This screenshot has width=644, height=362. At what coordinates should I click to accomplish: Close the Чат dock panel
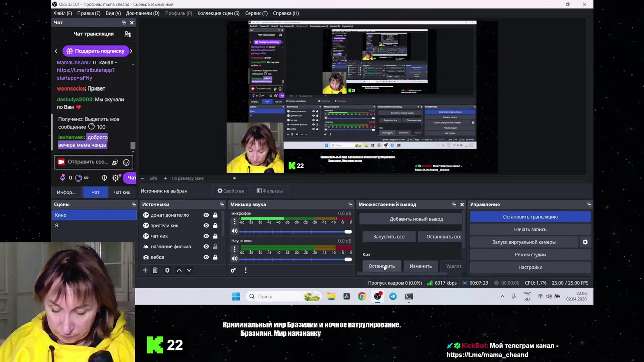point(132,22)
